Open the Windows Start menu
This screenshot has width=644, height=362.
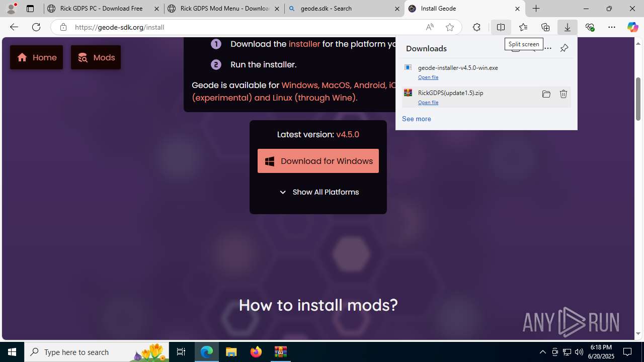(12, 352)
